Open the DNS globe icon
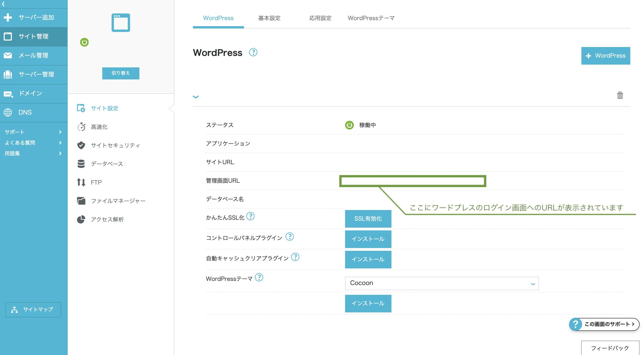This screenshot has width=644, height=355. pyautogui.click(x=8, y=112)
